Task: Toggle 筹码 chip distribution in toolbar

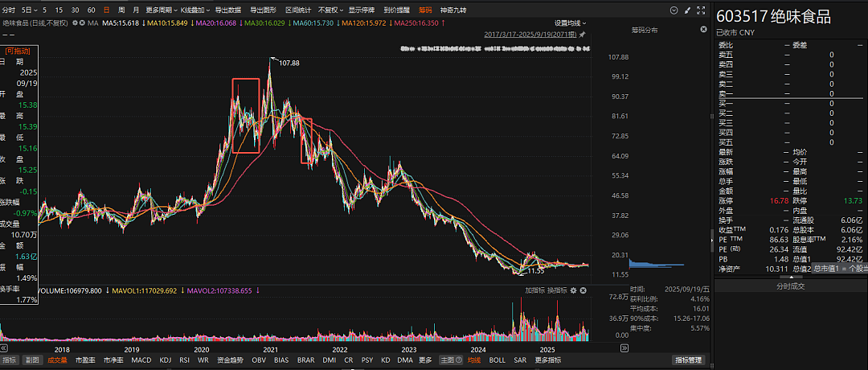Action: (426, 10)
